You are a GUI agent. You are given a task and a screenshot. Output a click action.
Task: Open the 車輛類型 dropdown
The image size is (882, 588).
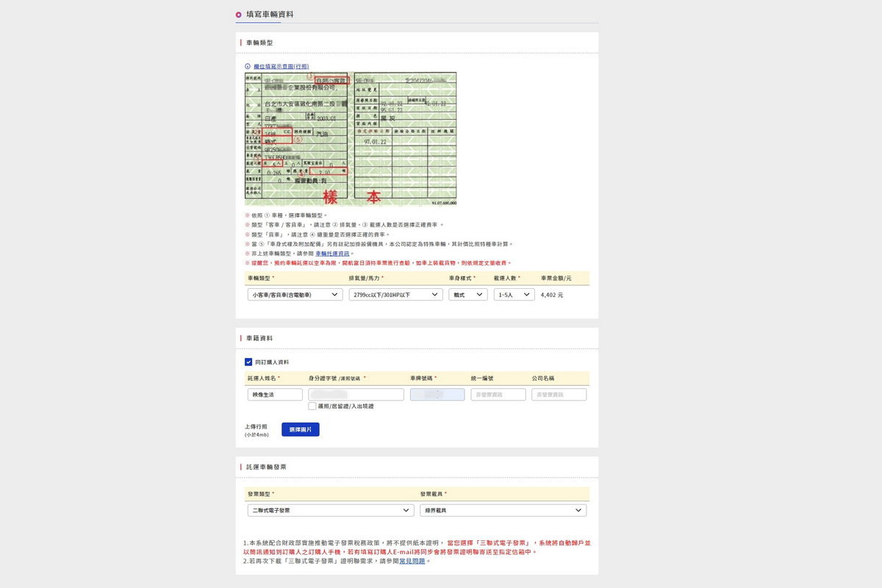click(x=295, y=295)
